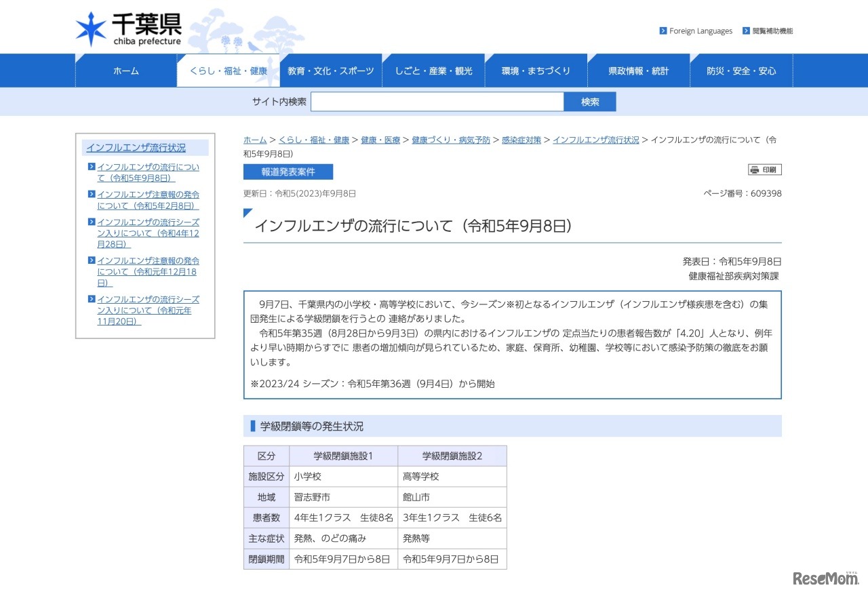Image resolution: width=868 pixels, height=594 pixels.
Task: Click the arrow icon beside 閲覧補助機能
Action: pyautogui.click(x=747, y=31)
